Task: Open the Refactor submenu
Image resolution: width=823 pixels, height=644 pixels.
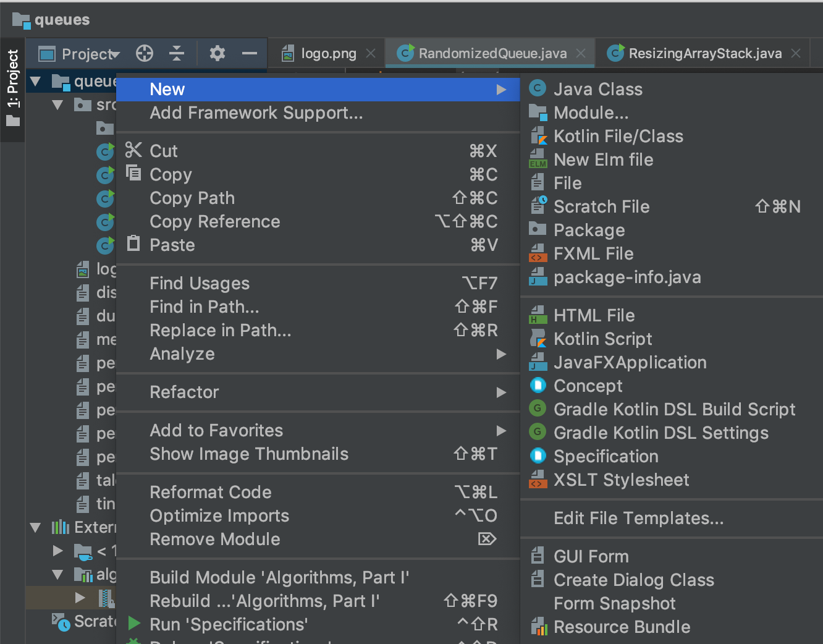Action: (x=318, y=392)
